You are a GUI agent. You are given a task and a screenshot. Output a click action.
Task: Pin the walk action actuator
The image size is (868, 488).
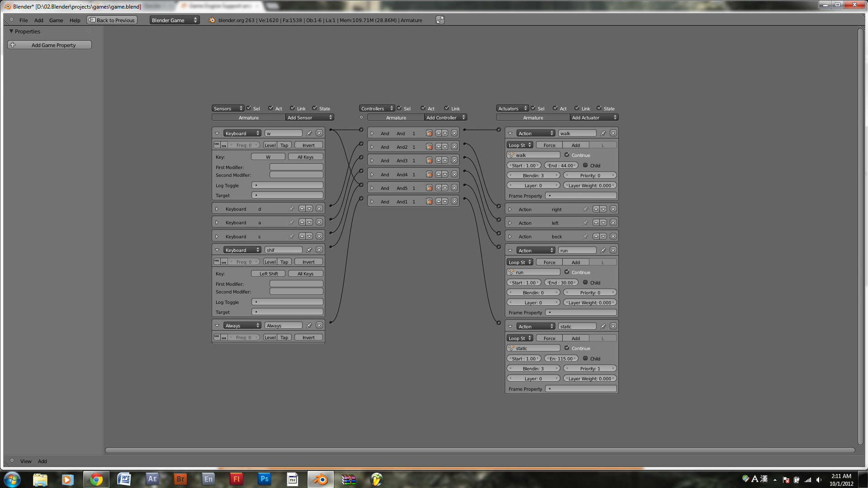(603, 133)
